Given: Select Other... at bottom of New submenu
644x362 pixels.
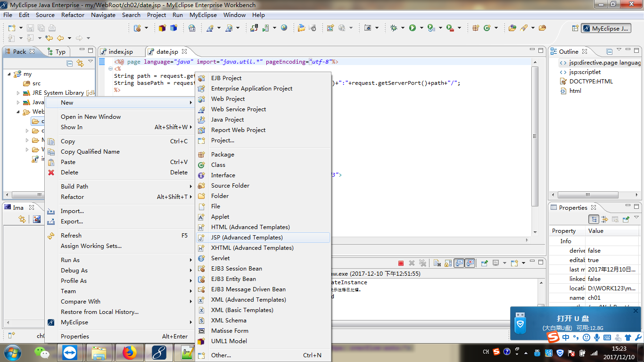Looking at the screenshot, I should pyautogui.click(x=263, y=355).
